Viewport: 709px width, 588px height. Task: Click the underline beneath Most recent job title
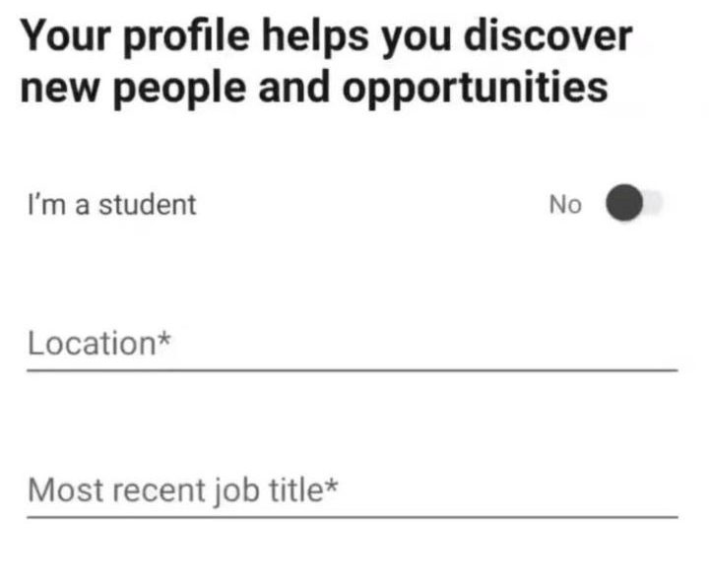(x=352, y=515)
